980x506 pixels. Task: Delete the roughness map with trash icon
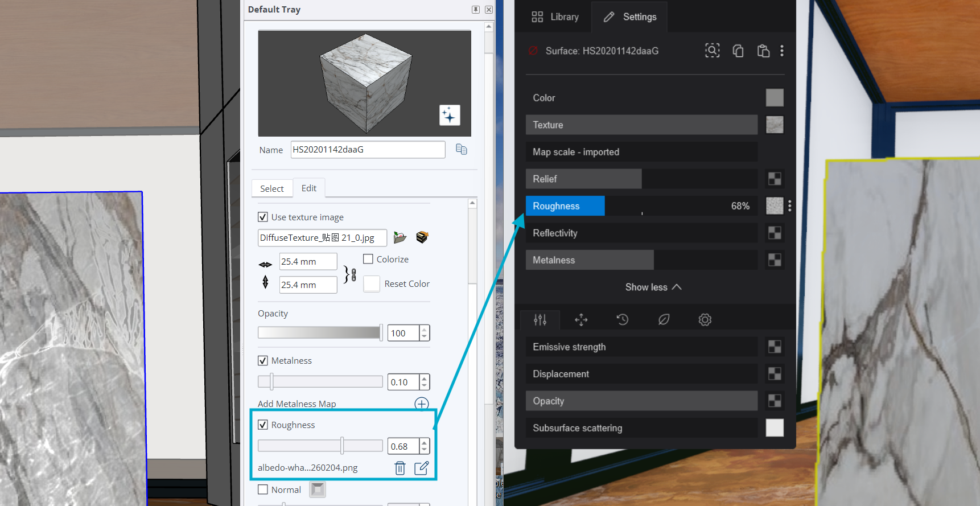click(x=400, y=468)
